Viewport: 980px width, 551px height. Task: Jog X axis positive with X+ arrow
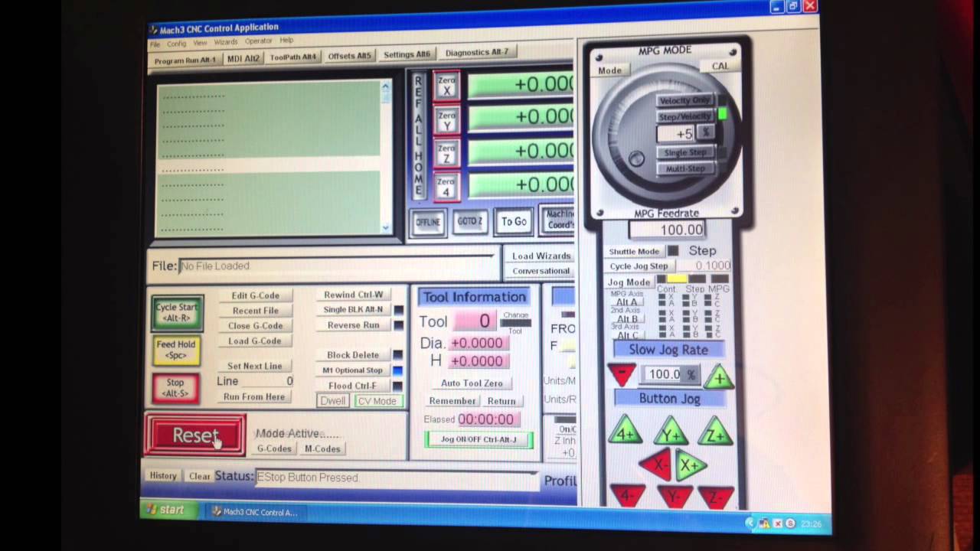691,465
